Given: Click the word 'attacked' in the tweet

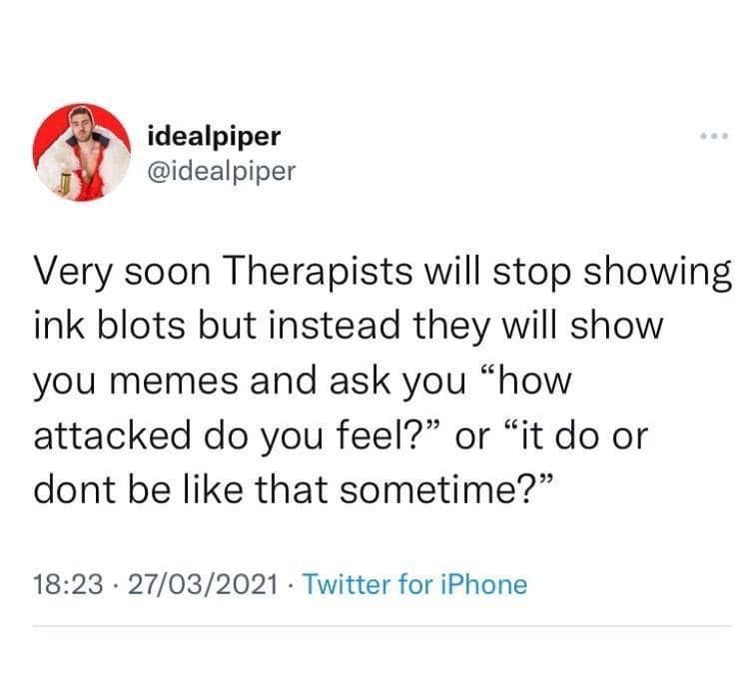Looking at the screenshot, I should (x=112, y=435).
